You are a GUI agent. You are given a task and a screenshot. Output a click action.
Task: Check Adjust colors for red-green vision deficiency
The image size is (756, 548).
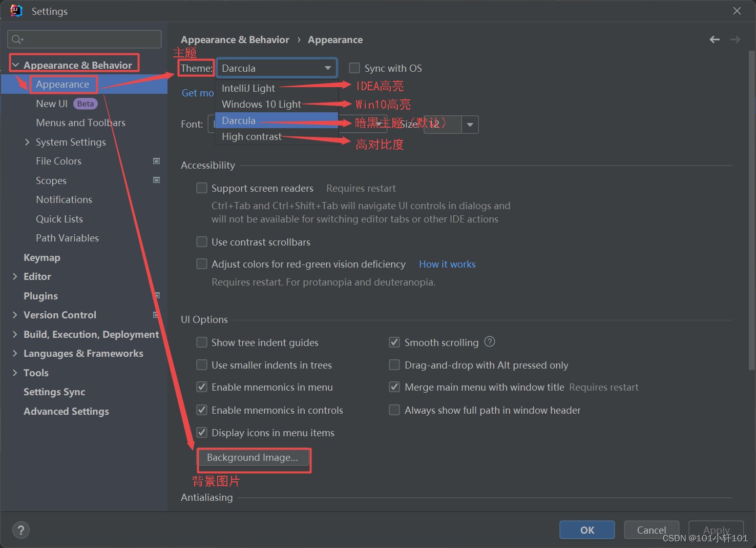[x=202, y=264]
